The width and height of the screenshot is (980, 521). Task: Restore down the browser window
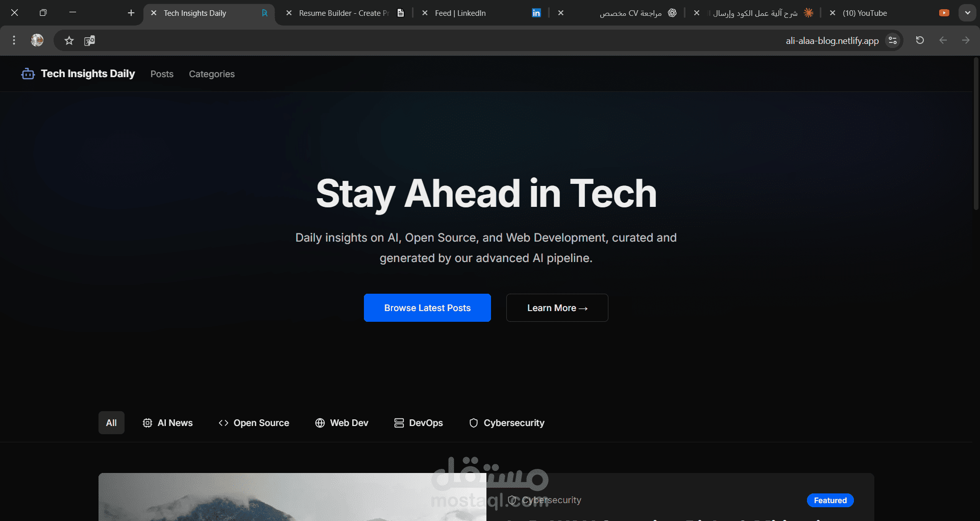pos(43,13)
